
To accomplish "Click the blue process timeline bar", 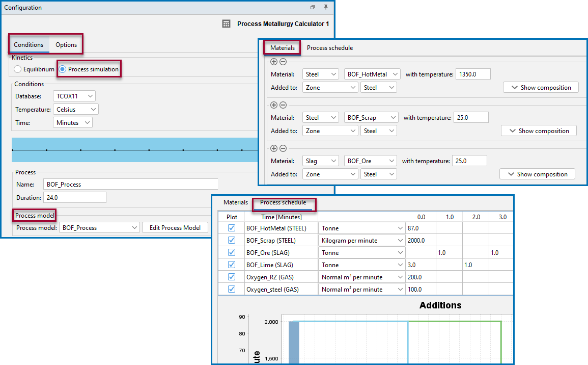I will 134,150.
